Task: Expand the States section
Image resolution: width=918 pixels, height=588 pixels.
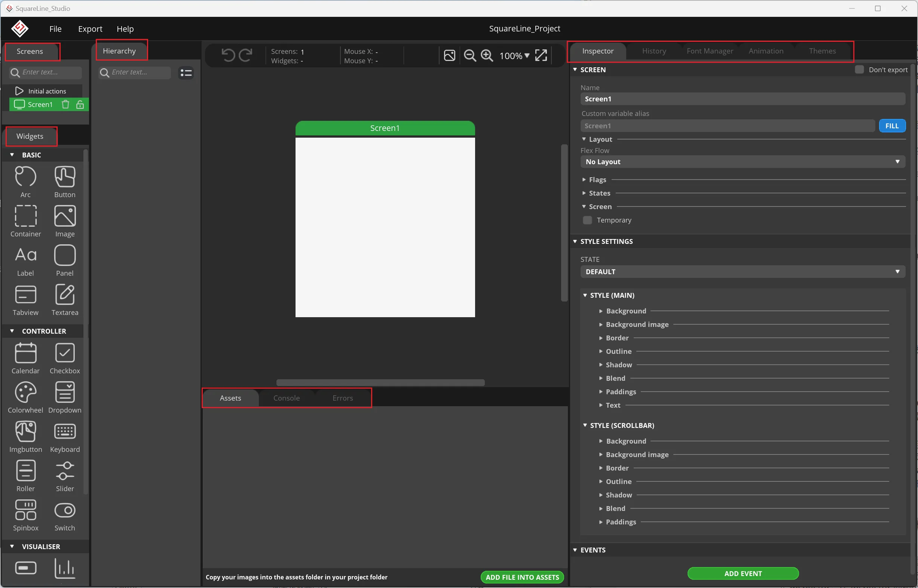Action: point(584,193)
